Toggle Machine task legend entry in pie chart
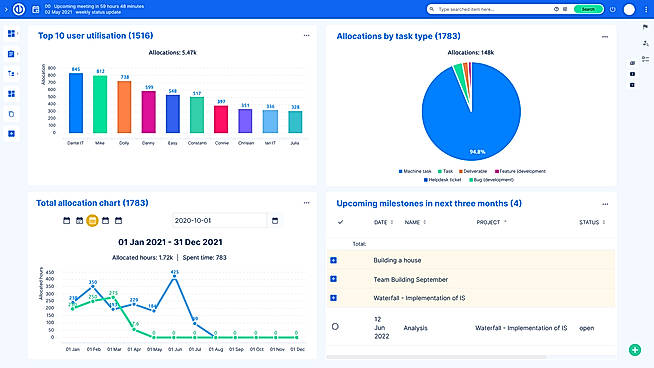 click(x=415, y=171)
